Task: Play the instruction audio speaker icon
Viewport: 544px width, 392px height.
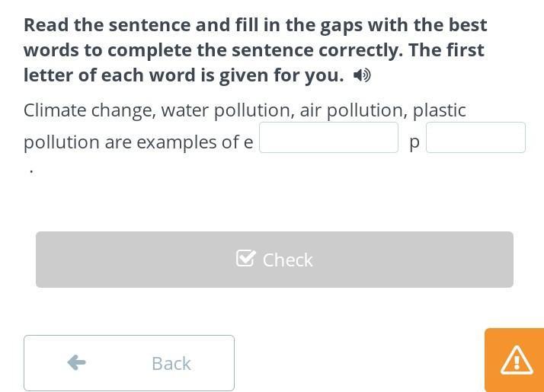Action: 362,75
